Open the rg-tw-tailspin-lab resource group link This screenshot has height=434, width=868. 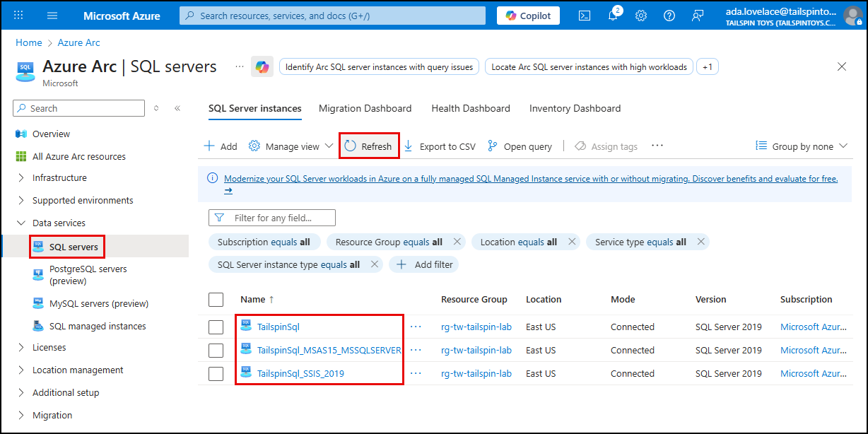(476, 327)
